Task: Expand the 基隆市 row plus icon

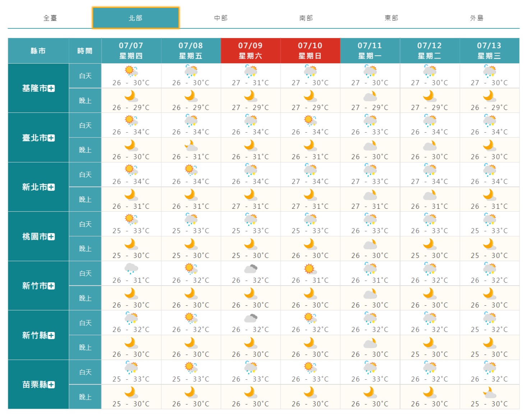Action: (x=51, y=88)
